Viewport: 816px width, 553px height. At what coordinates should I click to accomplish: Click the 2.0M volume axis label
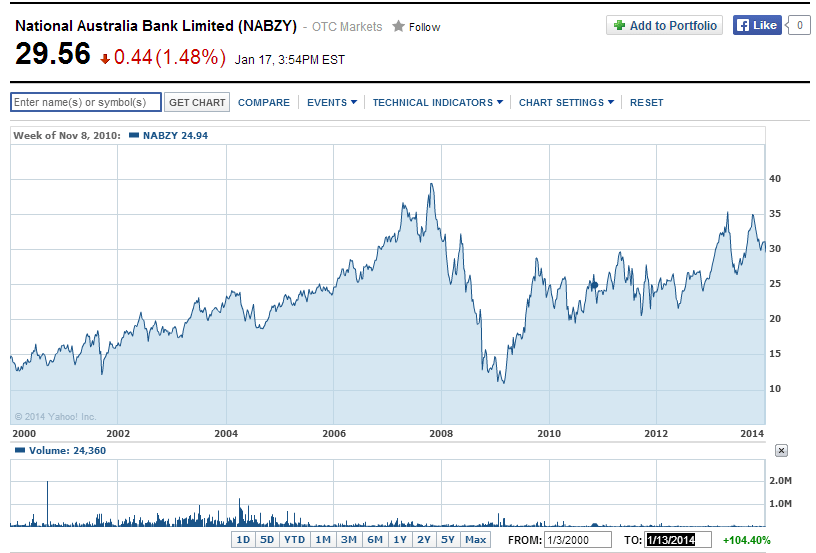(x=780, y=481)
